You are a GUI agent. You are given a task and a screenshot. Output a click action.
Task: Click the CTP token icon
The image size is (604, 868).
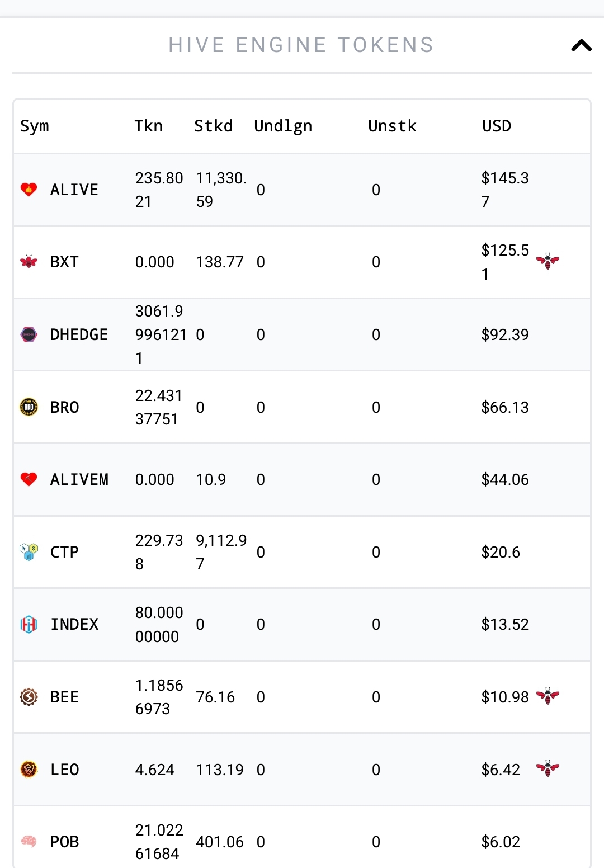click(29, 552)
